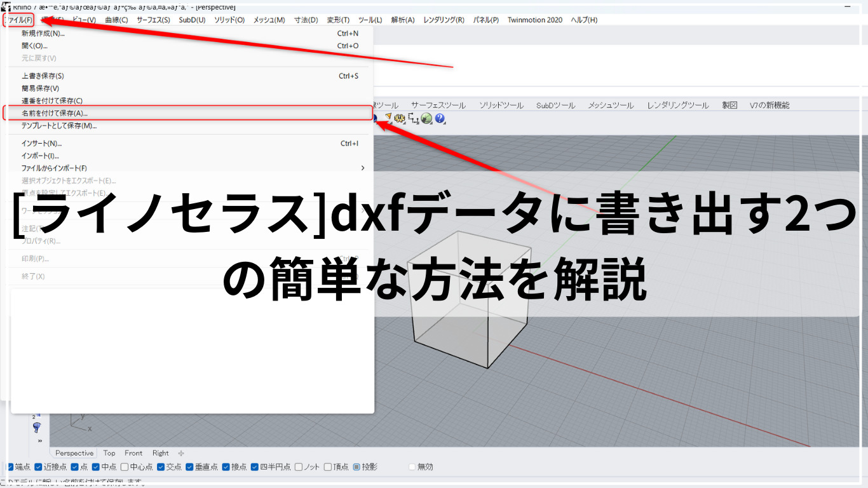
Task: Choose 連番を付けて保存(C) menu entry
Action: pos(189,100)
